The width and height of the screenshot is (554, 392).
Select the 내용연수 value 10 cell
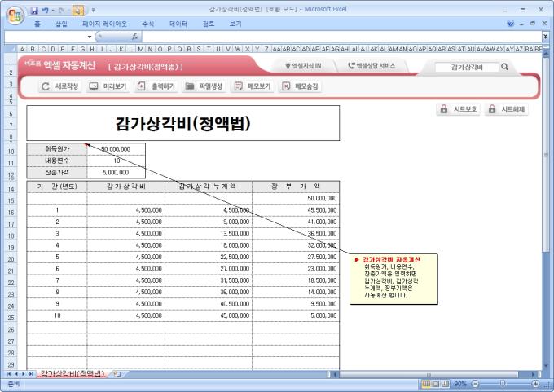117,161
